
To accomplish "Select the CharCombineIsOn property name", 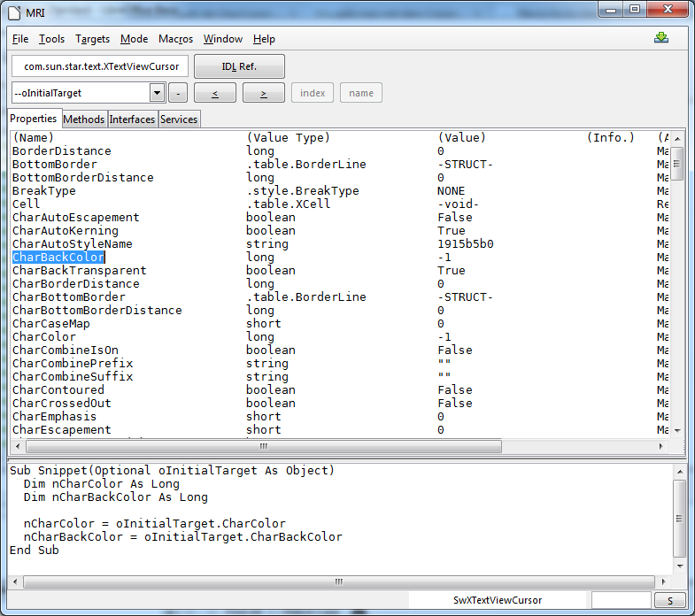I will pyautogui.click(x=66, y=350).
